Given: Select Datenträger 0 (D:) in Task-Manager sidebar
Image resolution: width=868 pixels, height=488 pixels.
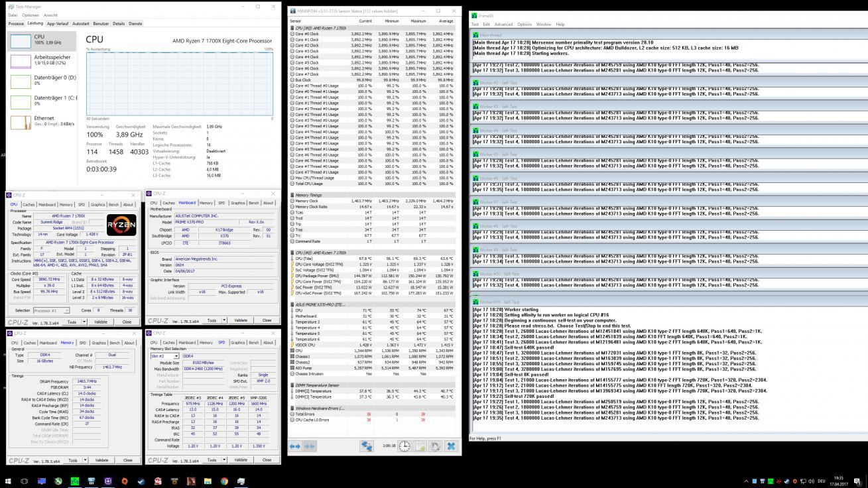Looking at the screenshot, I should [42, 80].
